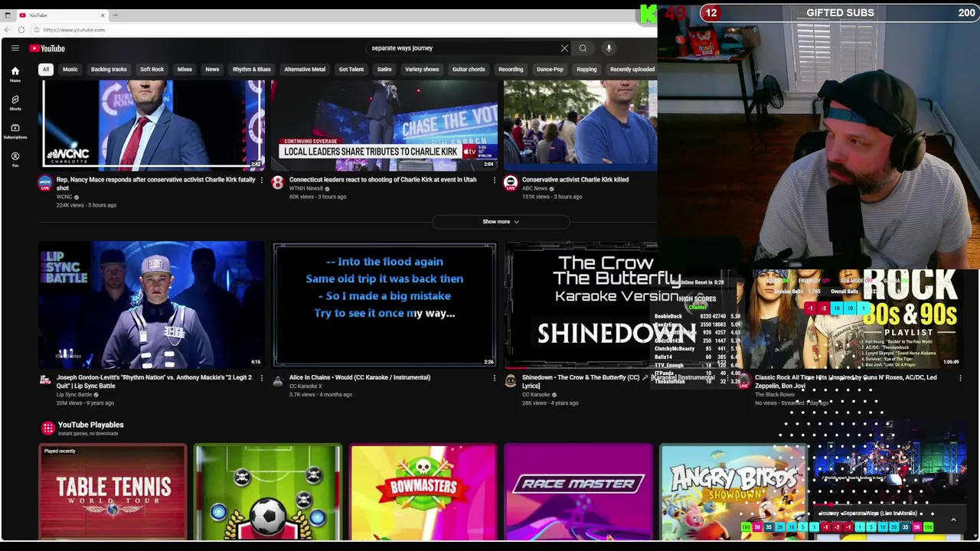Select the Music filter chip
The image size is (980, 551).
pos(70,70)
